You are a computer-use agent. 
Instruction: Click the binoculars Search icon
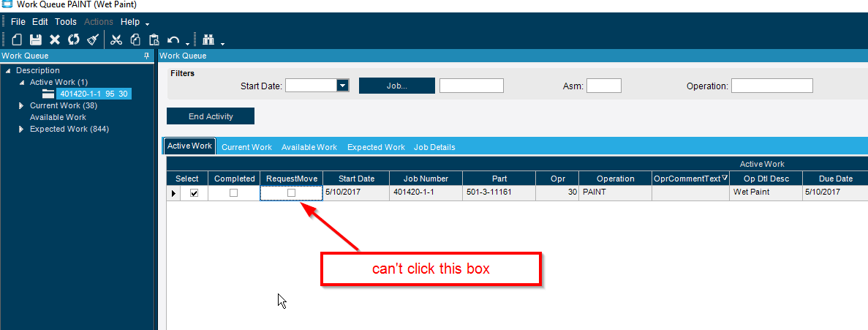click(x=208, y=40)
